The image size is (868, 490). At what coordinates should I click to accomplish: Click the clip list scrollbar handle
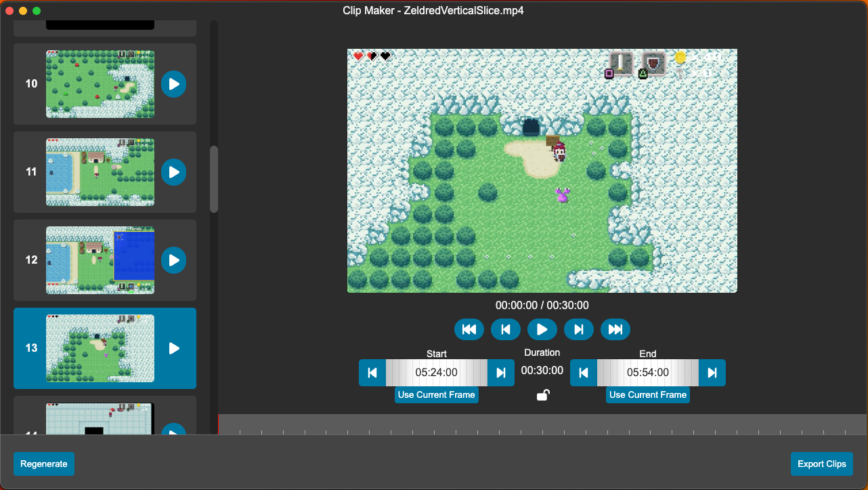(x=214, y=179)
